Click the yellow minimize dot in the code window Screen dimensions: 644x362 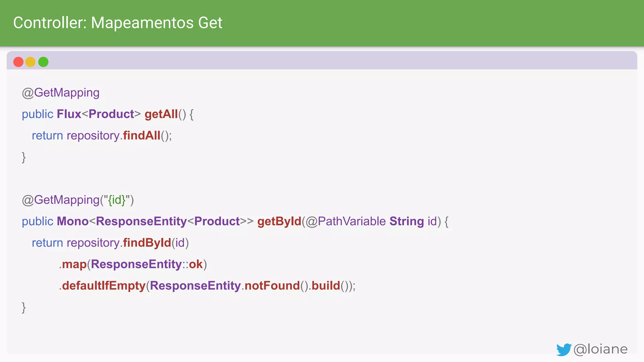click(31, 62)
